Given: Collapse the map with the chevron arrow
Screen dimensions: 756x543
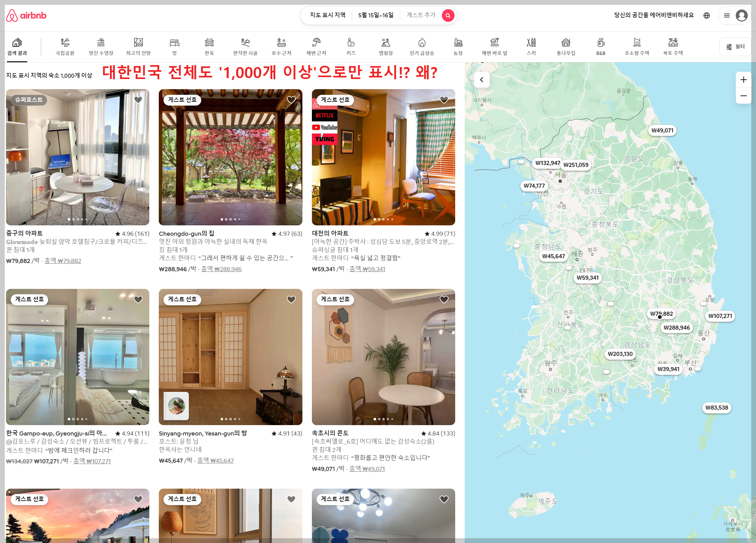Looking at the screenshot, I should click(x=481, y=80).
